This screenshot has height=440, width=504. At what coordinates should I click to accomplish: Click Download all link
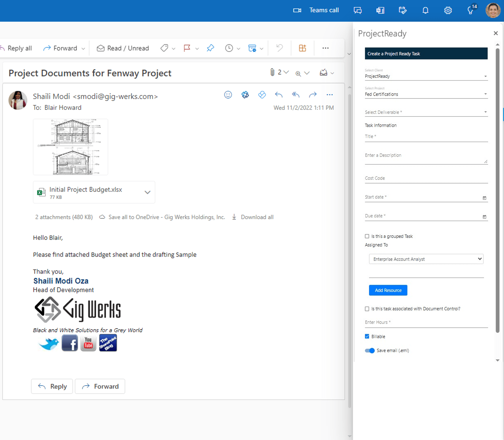[253, 217]
